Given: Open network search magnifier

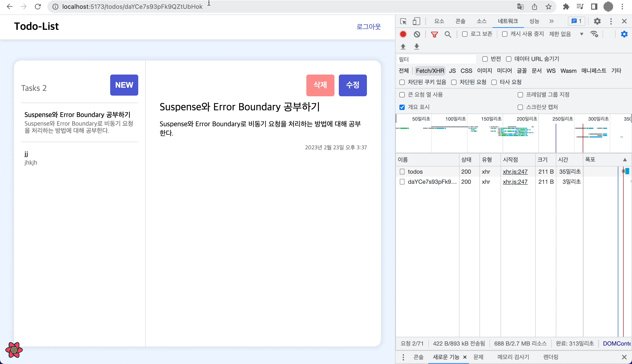Looking at the screenshot, I should pyautogui.click(x=448, y=34).
